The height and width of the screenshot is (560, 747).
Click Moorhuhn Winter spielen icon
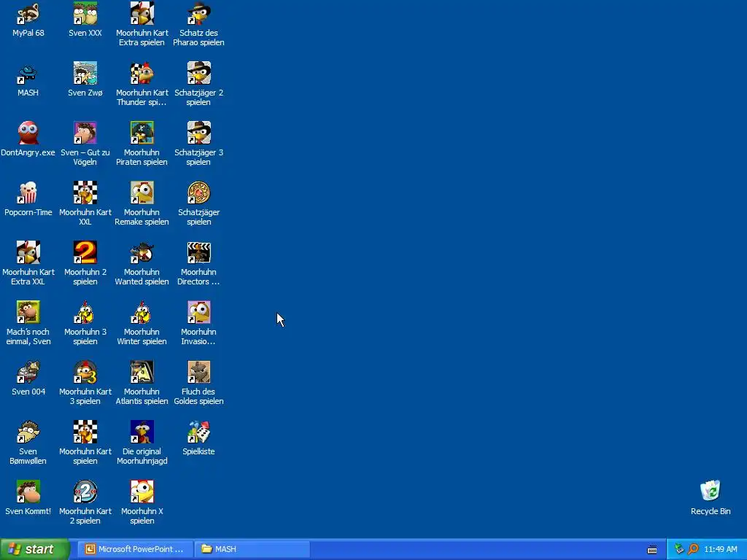[x=142, y=312]
